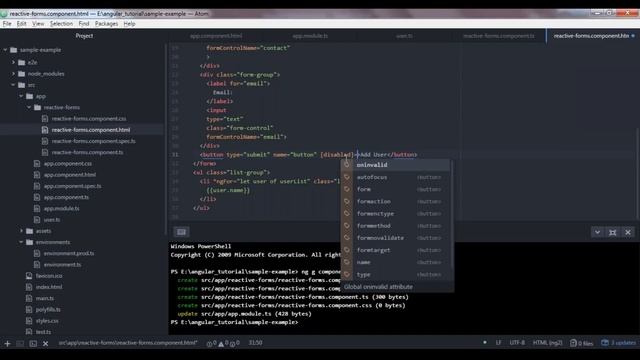Expand the node_modules folder
640x360 pixels.
point(13,74)
